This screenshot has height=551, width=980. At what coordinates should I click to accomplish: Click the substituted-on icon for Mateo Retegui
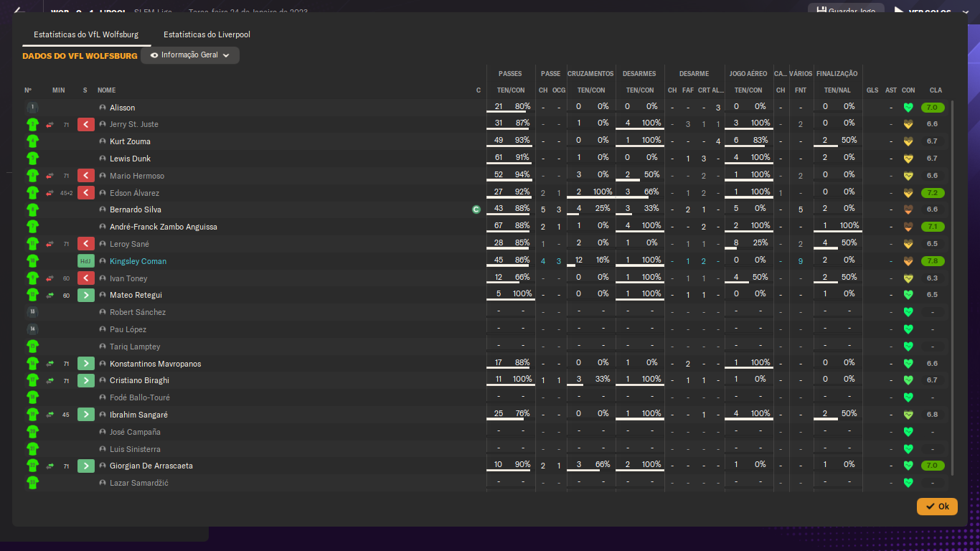coord(86,295)
